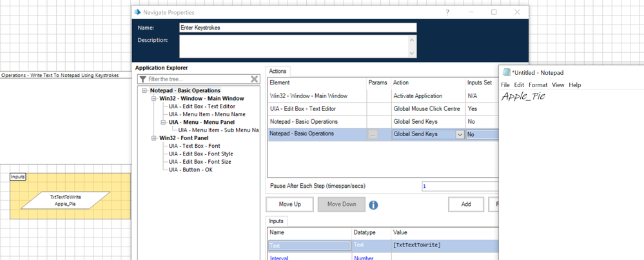The height and width of the screenshot is (260, 644).
Task: Click the Notepad document icon in title bar
Action: tap(506, 73)
